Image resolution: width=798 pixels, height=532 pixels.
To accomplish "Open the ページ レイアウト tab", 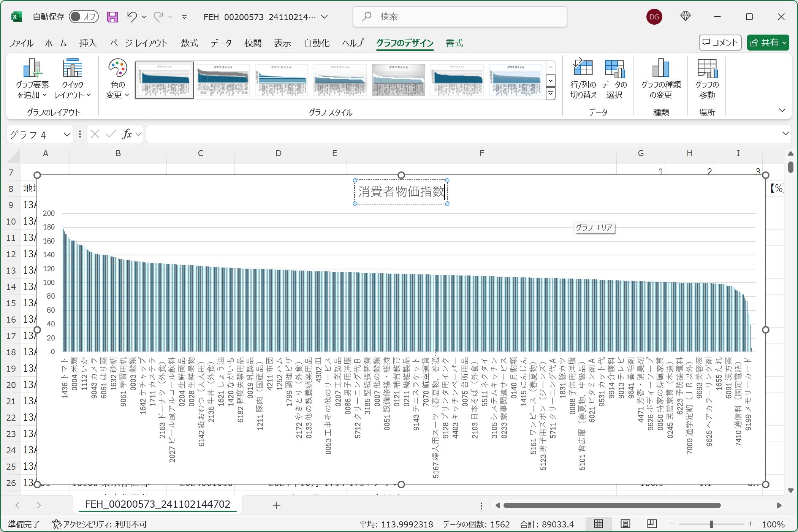I will pyautogui.click(x=139, y=43).
